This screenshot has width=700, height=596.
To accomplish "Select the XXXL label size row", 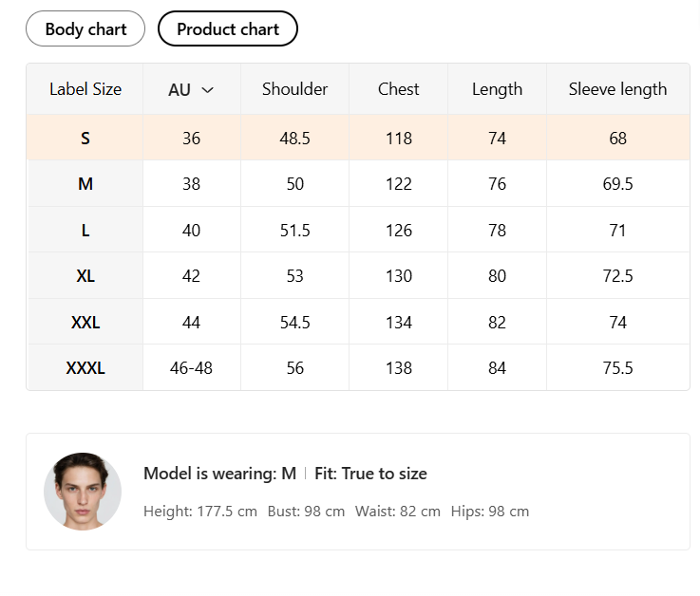I will [x=85, y=368].
